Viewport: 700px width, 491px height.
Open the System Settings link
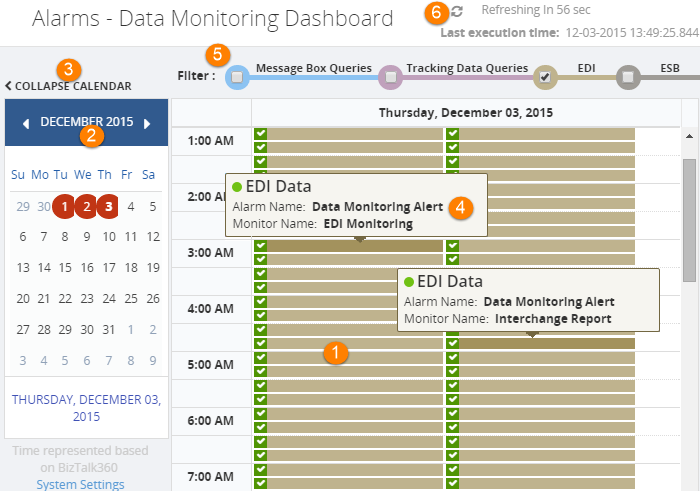80,484
